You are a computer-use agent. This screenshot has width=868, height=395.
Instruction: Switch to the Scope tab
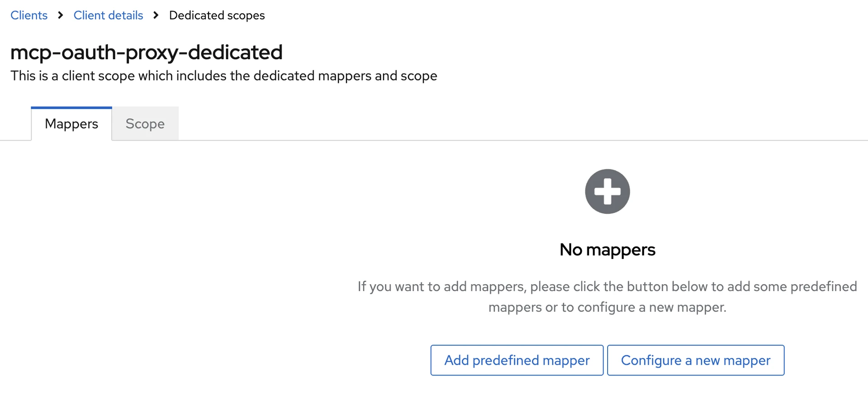(145, 123)
